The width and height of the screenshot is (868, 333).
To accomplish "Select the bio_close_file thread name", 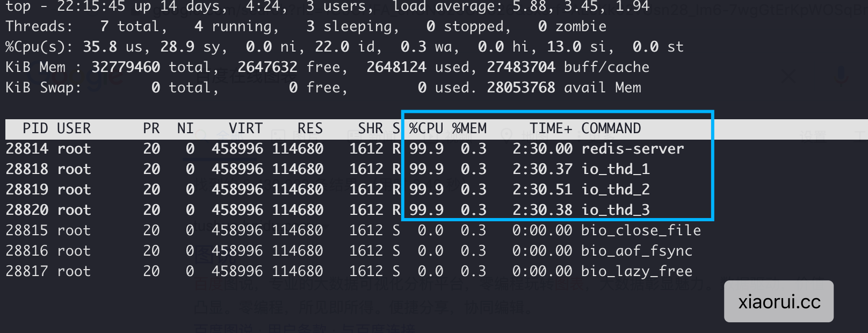I will (641, 230).
